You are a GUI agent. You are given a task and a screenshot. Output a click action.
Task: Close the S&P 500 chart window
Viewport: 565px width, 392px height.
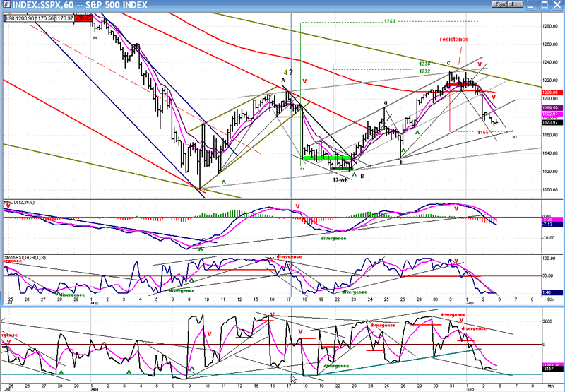click(558, 5)
